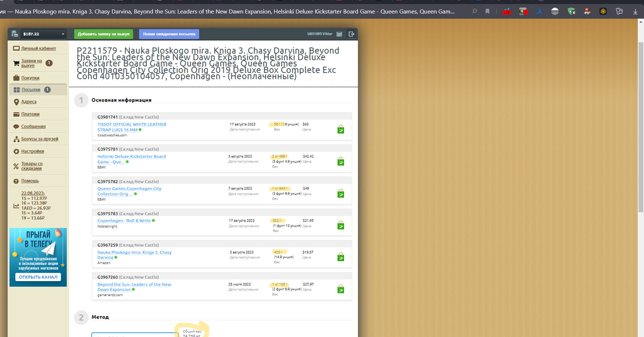Open the shopping bag icon for TISSOT strap row
Viewport: 644px width, 337px height.
pyautogui.click(x=340, y=129)
